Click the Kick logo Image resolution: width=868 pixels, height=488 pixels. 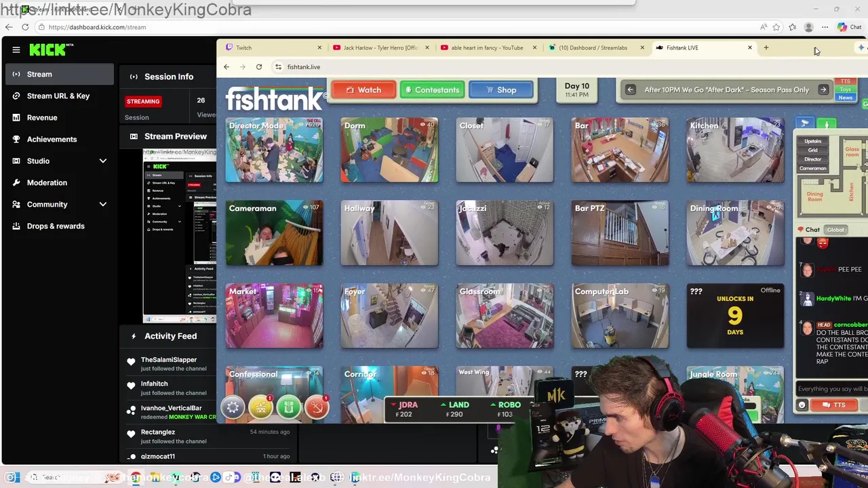click(52, 49)
